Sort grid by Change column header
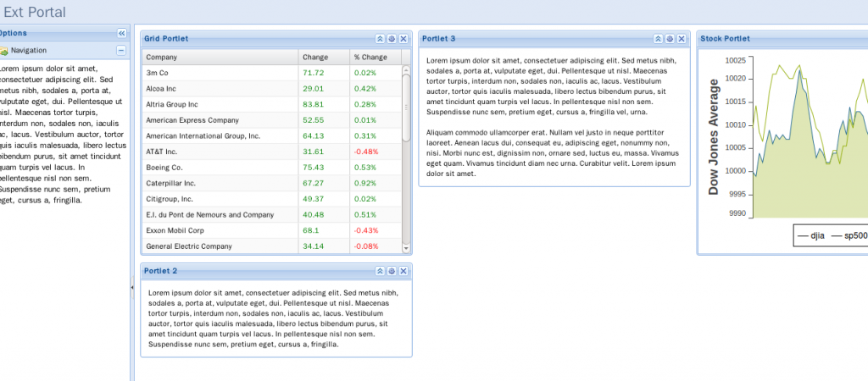The image size is (868, 381). pyautogui.click(x=323, y=58)
